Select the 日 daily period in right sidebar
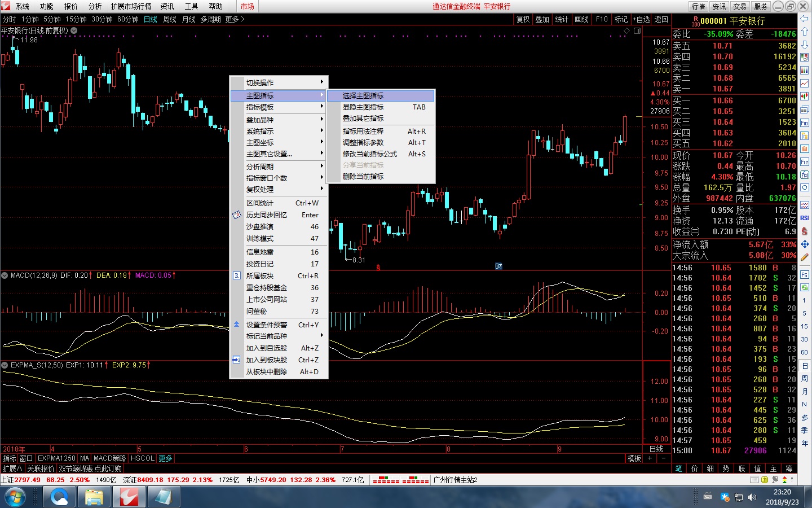 (805, 366)
